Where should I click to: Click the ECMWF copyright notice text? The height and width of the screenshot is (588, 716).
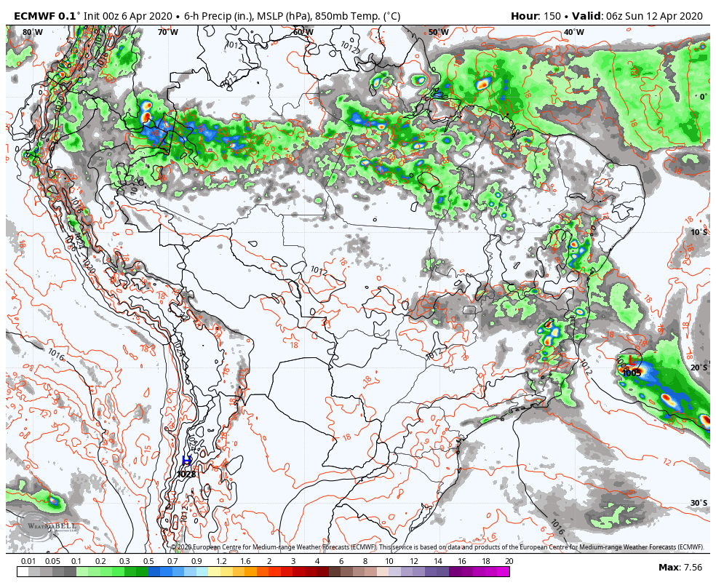click(437, 547)
